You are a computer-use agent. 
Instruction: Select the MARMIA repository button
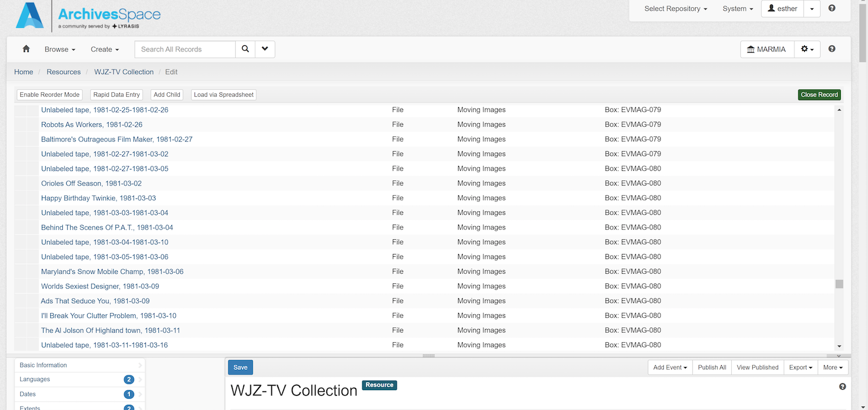[767, 50]
